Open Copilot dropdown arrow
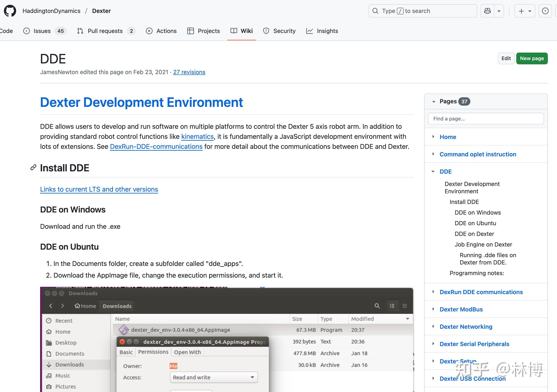Screen dimensions: 557x392 point(499,11)
